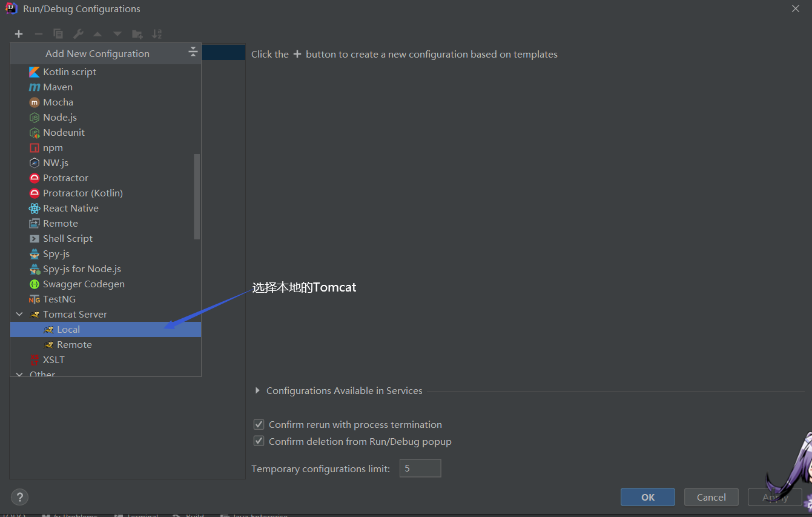This screenshot has width=812, height=517.
Task: Select the npm icon
Action: [35, 148]
